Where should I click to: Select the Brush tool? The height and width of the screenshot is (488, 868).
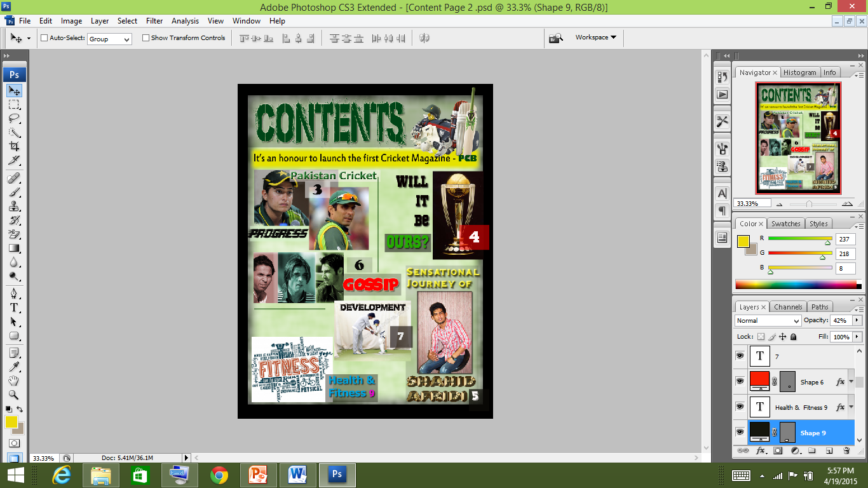[x=14, y=193]
